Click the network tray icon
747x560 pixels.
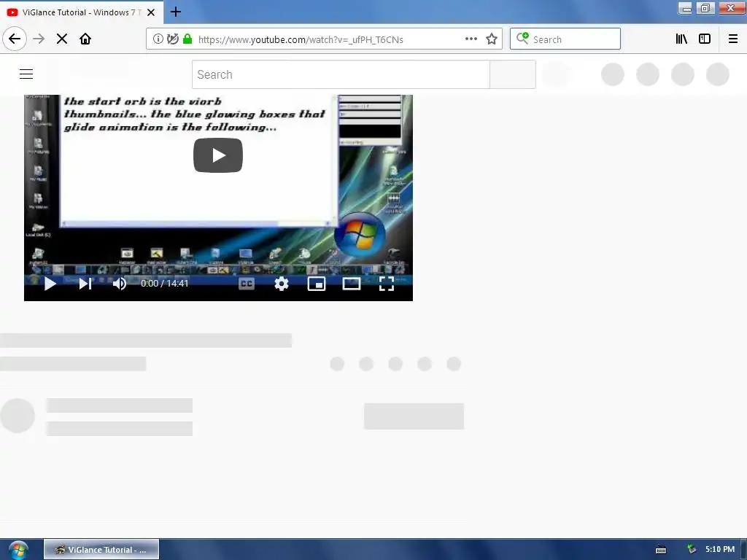(x=692, y=550)
